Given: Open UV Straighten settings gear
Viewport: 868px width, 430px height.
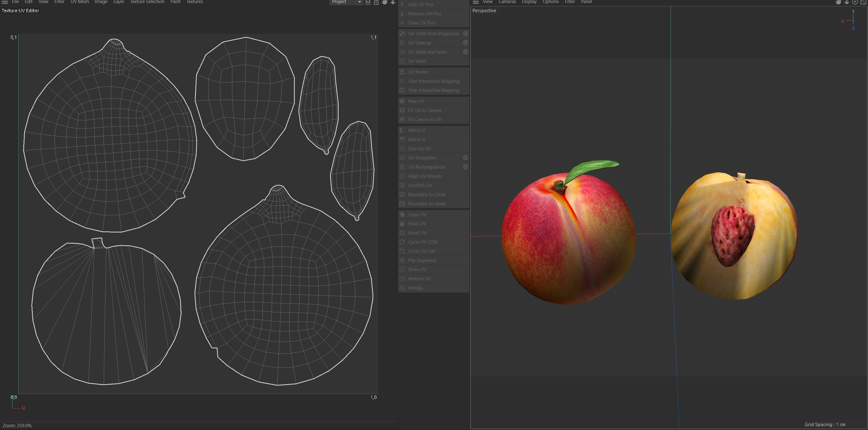Looking at the screenshot, I should coord(465,158).
